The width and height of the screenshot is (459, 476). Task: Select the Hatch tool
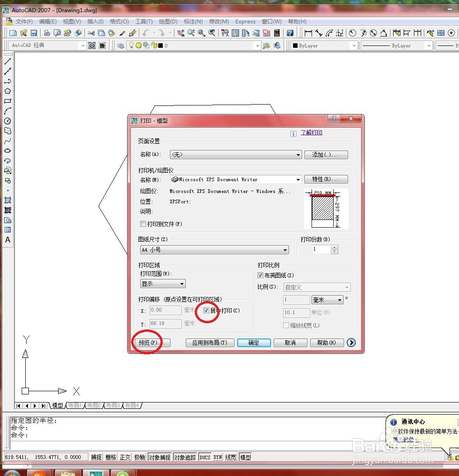click(x=8, y=200)
